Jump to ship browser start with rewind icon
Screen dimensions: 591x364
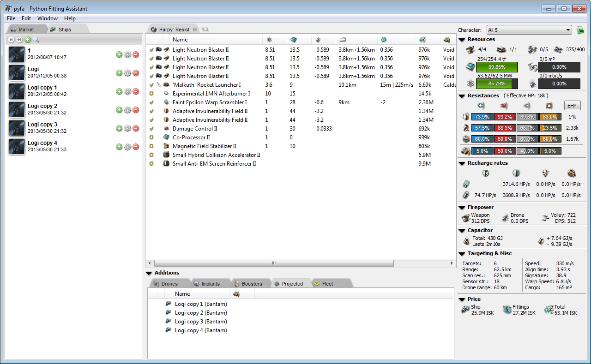[x=12, y=40]
